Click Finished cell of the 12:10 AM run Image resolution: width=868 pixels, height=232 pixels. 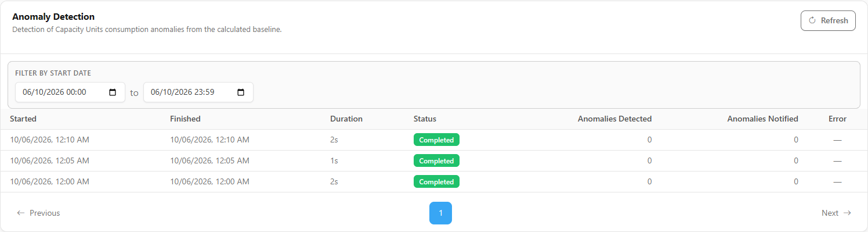pos(209,140)
